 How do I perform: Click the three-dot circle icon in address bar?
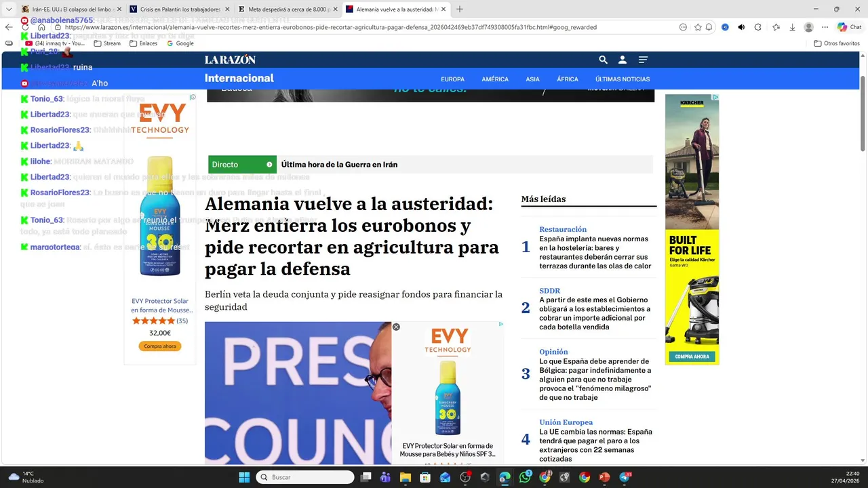[x=683, y=27]
